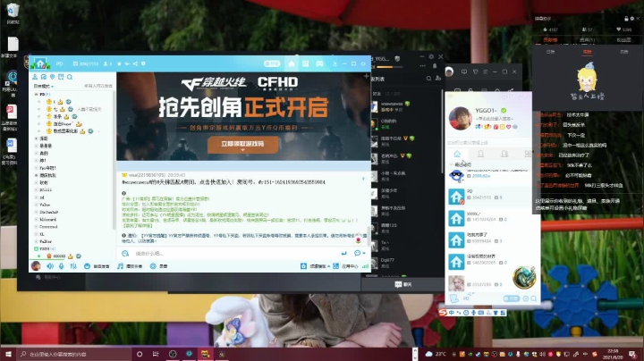The height and width of the screenshot is (361, 644).
Task: Open settings gear at YY panel bottom
Action: 525,298
